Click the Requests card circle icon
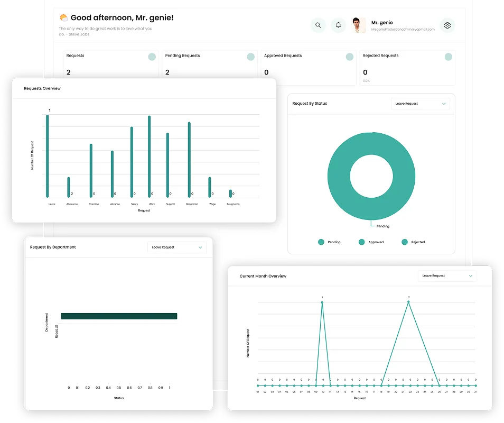This screenshot has width=504, height=423. (x=152, y=57)
